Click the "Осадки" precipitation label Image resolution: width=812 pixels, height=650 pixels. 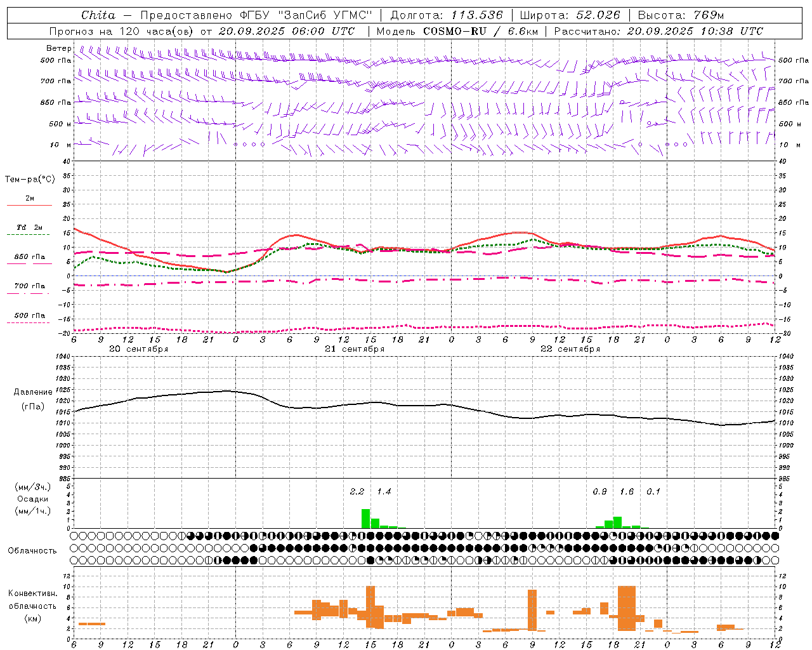click(33, 499)
